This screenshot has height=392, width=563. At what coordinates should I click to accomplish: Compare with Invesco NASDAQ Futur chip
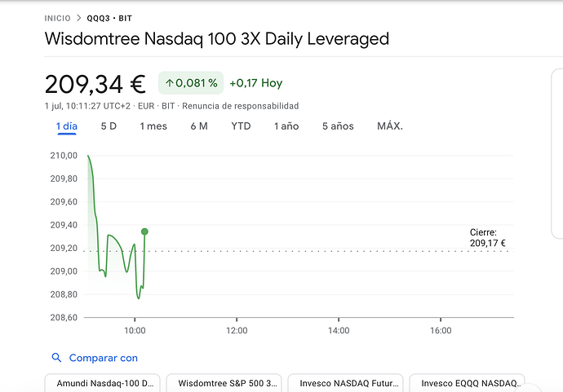pyautogui.click(x=345, y=383)
